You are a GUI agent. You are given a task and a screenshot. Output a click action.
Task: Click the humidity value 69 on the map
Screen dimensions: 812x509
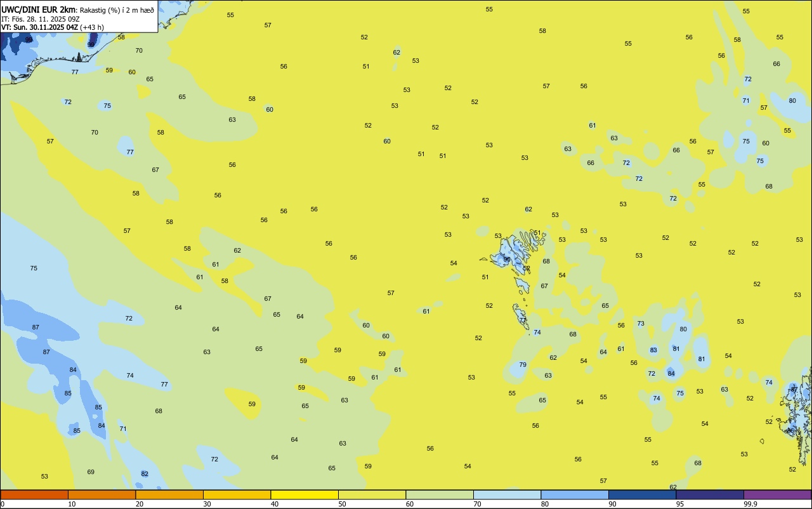91,472
